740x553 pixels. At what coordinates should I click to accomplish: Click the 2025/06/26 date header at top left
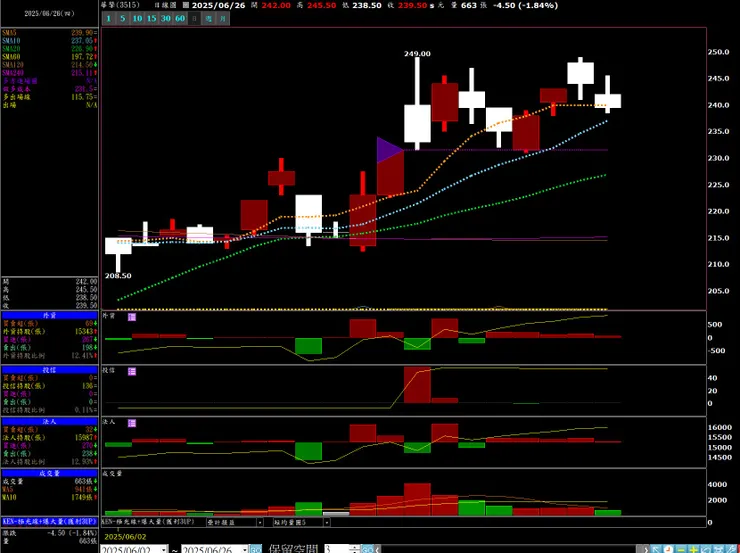click(49, 14)
